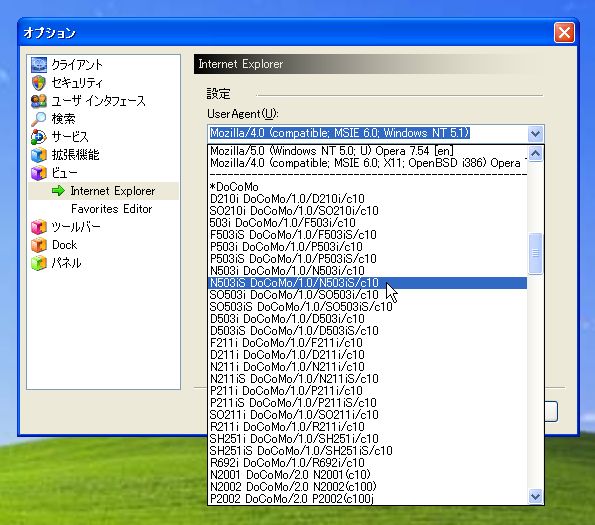Select P2002 DoCoMo/2.0 P2002(c100)
Screen dimensions: 595x525
(367, 499)
